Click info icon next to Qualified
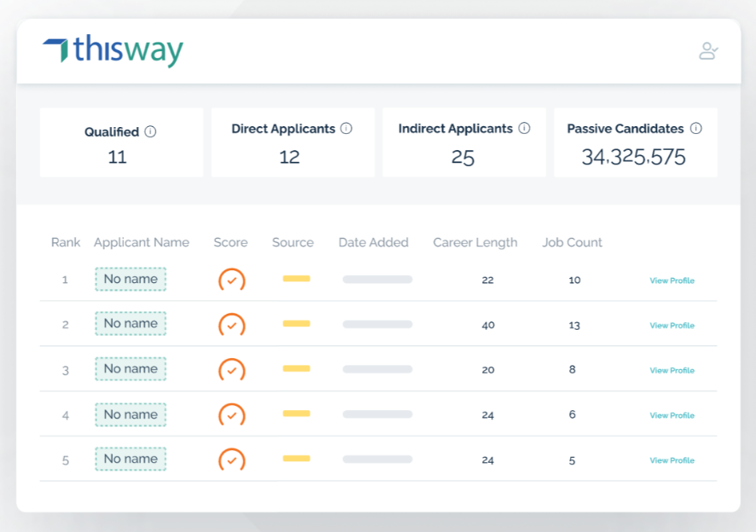This screenshot has width=756, height=532. [x=150, y=132]
